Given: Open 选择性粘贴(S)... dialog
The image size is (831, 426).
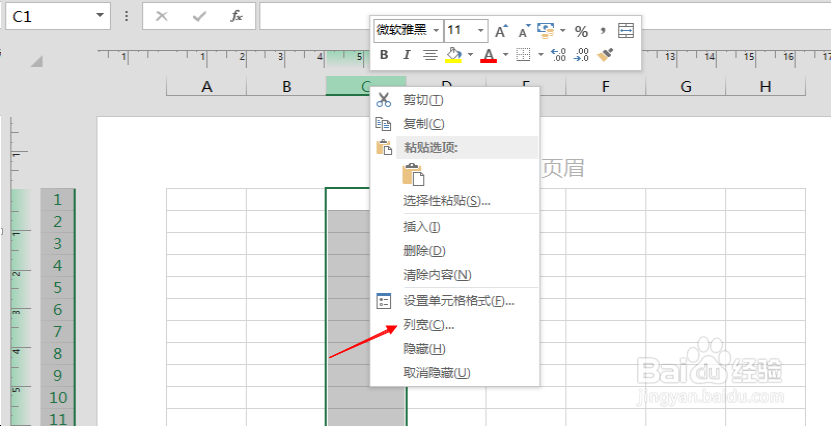Looking at the screenshot, I should 454,201.
